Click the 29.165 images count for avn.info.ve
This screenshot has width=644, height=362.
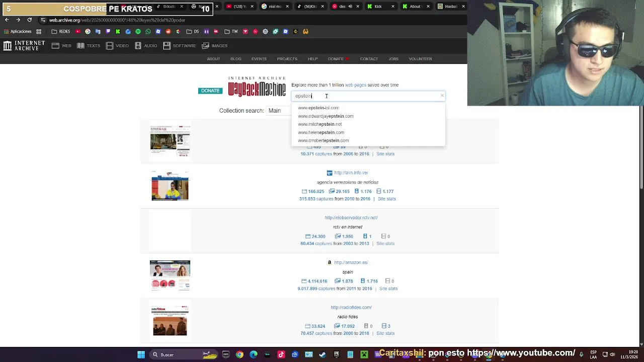(339, 192)
